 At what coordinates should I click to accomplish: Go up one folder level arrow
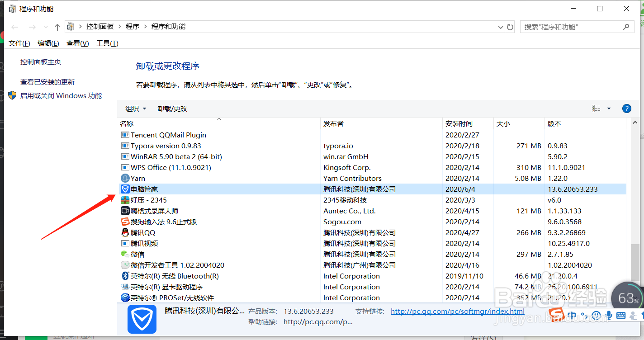pos(57,27)
